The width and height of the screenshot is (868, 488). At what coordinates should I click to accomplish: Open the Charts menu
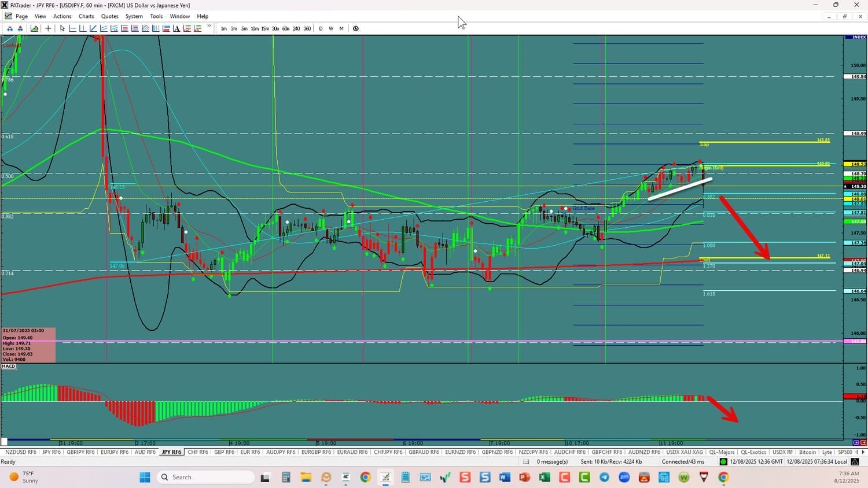click(x=86, y=16)
